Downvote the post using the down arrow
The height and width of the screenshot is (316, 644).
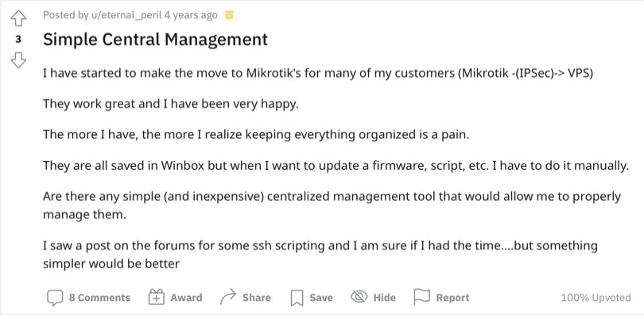18,60
